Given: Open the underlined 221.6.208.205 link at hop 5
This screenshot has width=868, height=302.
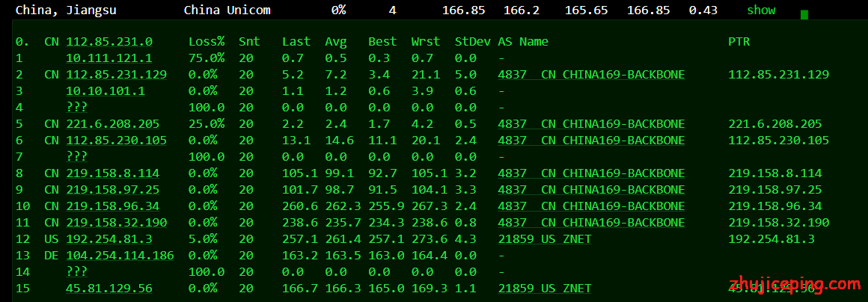Looking at the screenshot, I should 112,124.
